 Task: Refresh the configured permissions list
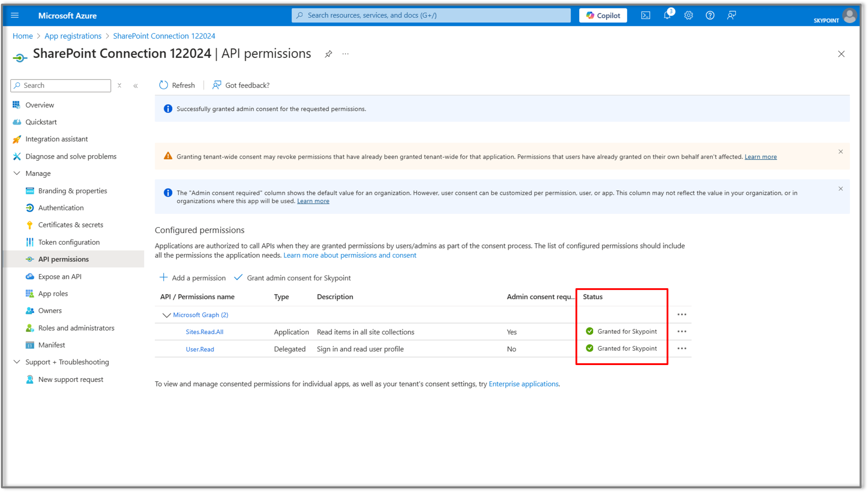pyautogui.click(x=177, y=85)
